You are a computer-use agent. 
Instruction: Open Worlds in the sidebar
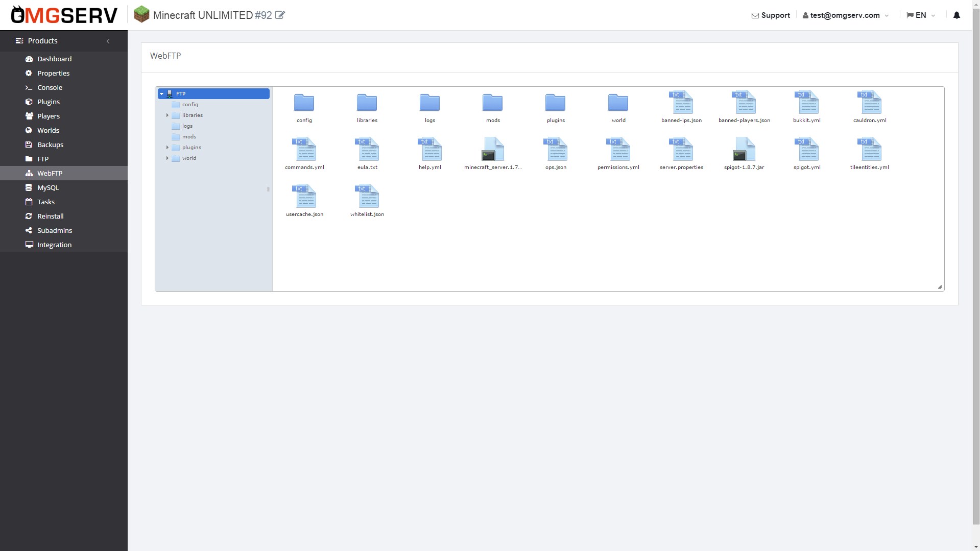click(64, 130)
